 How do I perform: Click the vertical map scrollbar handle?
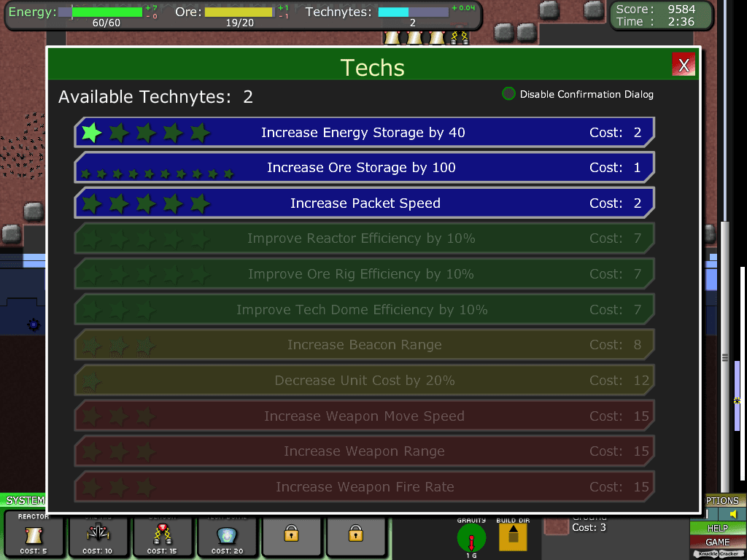pos(724,357)
